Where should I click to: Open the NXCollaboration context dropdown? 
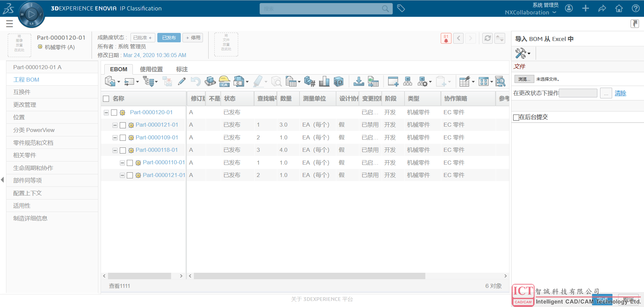click(x=531, y=12)
